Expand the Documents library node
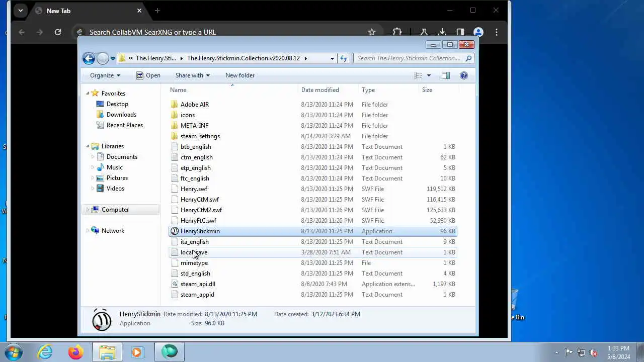Viewport: 644px width, 362px height. [x=93, y=157]
